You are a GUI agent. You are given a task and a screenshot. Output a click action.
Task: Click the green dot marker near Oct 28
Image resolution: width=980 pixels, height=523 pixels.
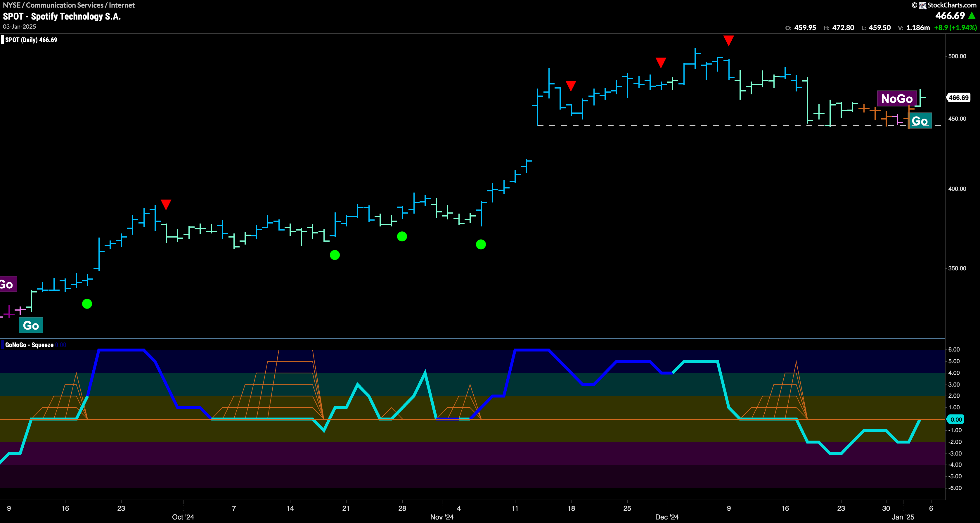(x=402, y=237)
